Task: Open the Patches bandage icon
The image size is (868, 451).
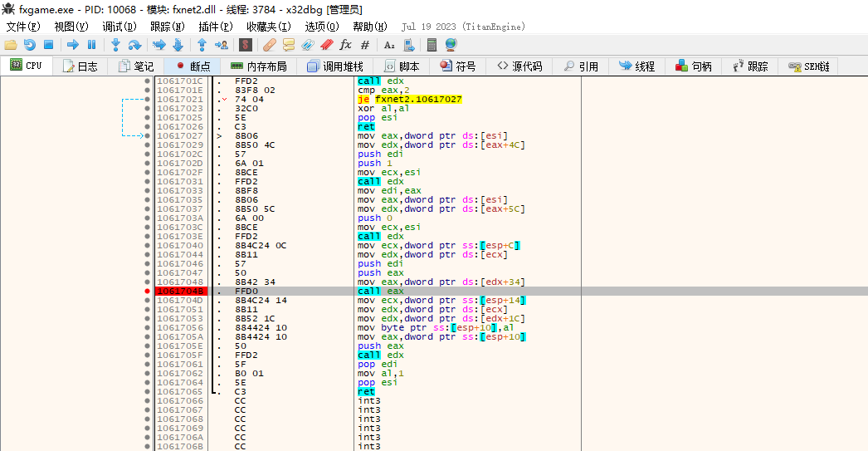Action: (x=270, y=45)
